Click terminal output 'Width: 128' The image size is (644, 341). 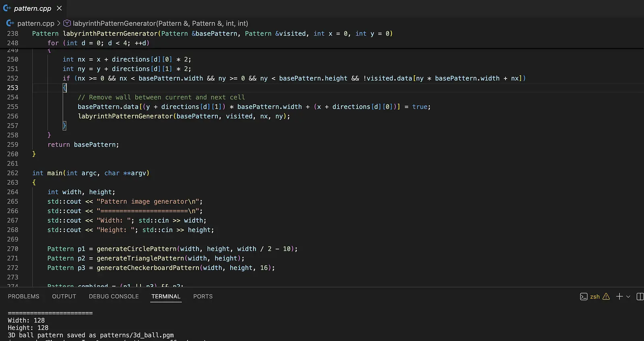26,320
